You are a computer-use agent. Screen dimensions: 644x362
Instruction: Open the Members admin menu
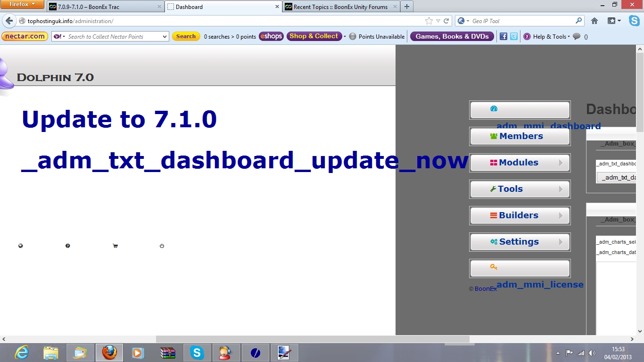pos(520,136)
